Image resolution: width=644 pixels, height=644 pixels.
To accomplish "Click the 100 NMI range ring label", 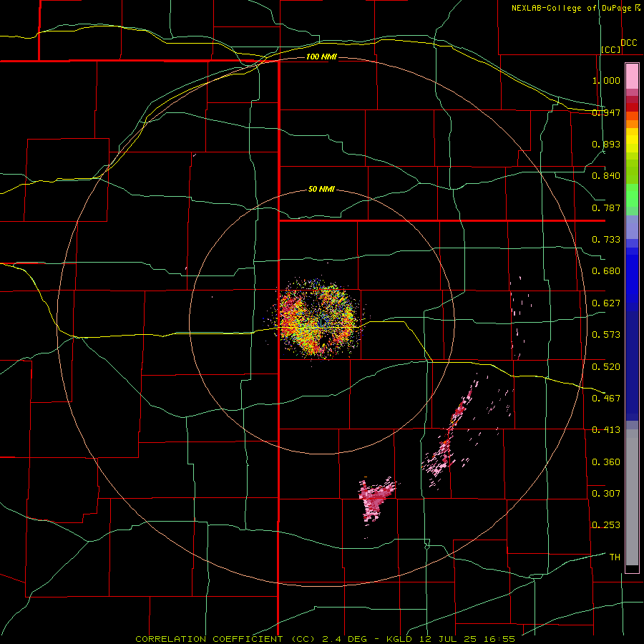I will [x=321, y=57].
